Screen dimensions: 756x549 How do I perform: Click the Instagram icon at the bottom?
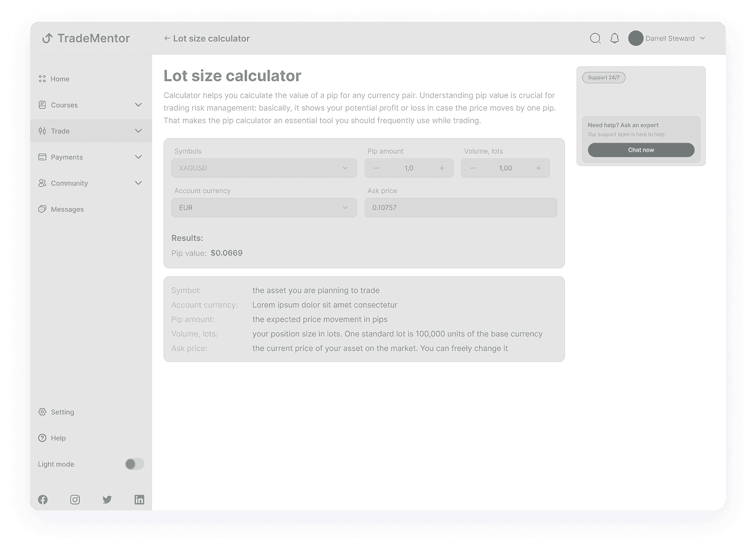[x=75, y=499]
